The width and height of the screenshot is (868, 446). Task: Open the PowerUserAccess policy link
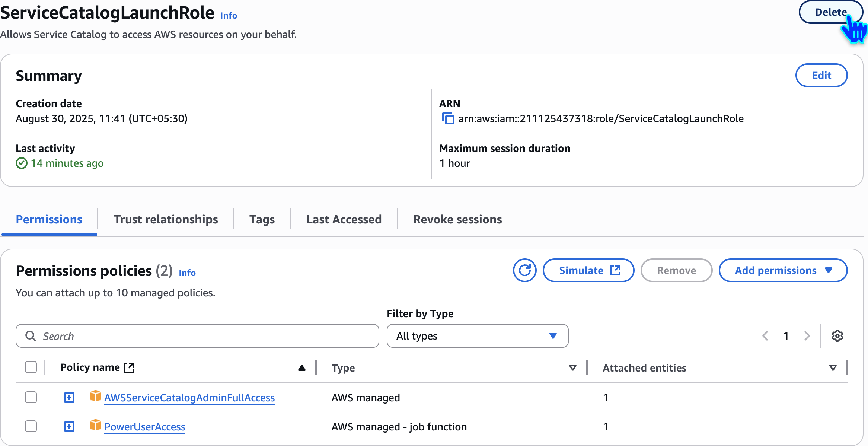[144, 427]
